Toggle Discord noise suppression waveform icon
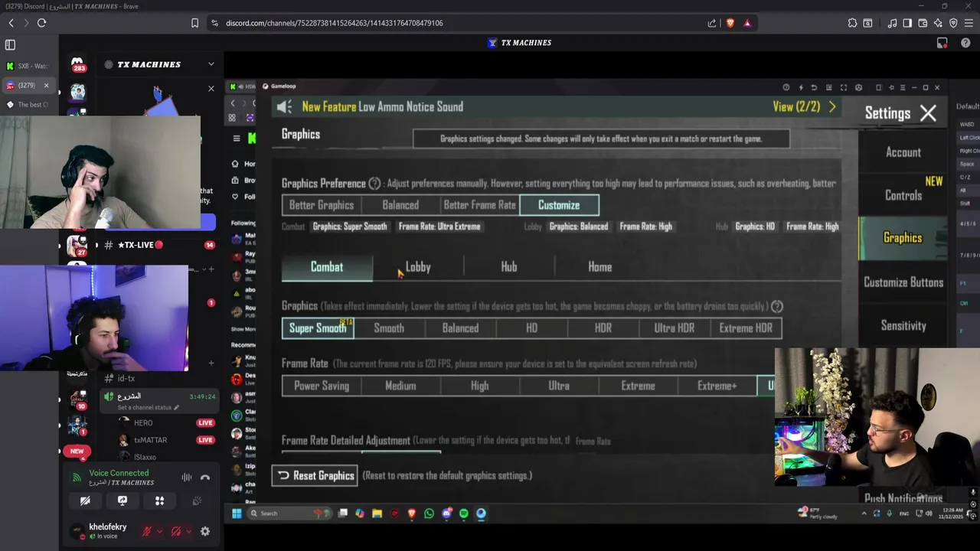This screenshot has width=980, height=551. click(x=186, y=478)
